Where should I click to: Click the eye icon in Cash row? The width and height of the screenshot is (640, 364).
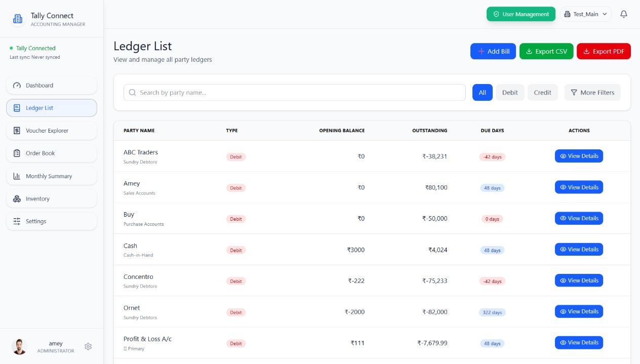[563, 249]
